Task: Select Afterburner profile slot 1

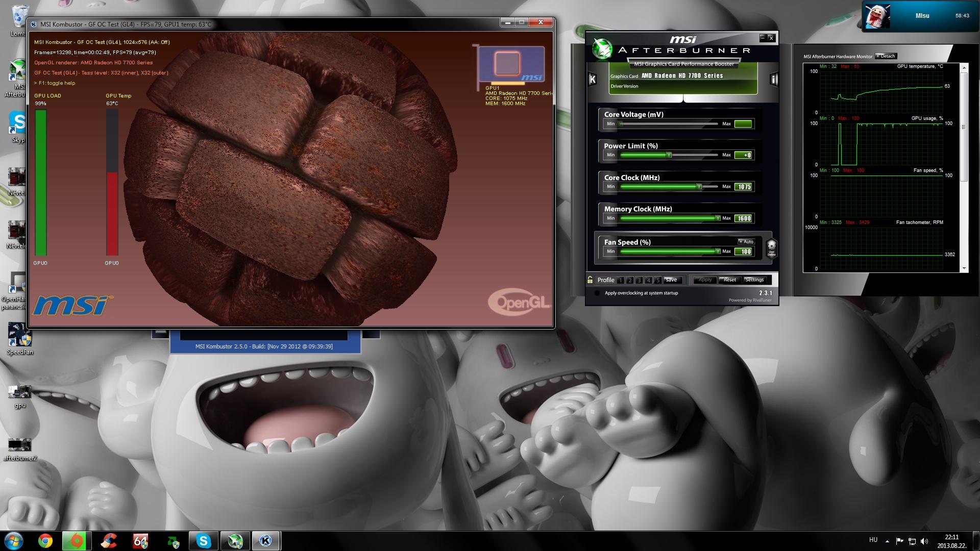Action: 620,280
